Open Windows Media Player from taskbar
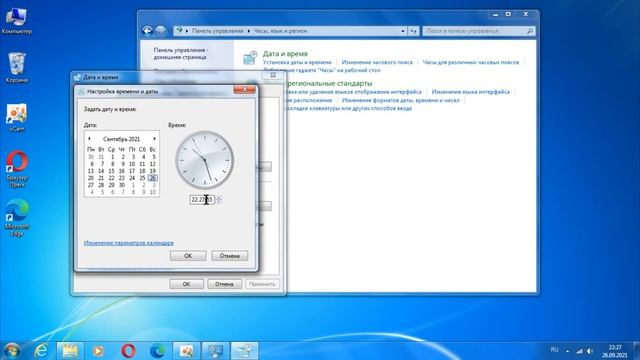 point(98,351)
